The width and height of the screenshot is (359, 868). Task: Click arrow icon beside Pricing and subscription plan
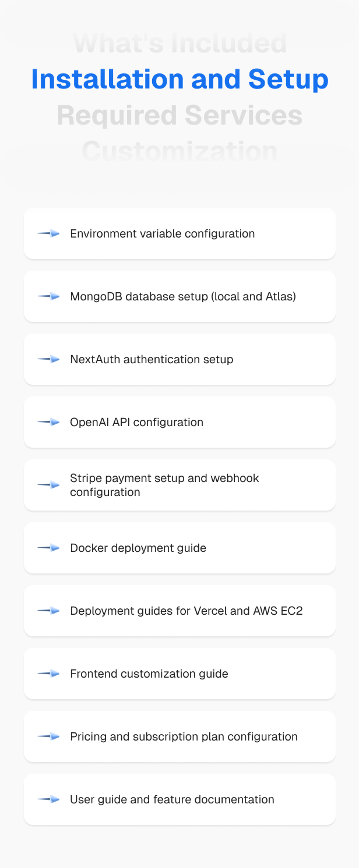point(49,736)
